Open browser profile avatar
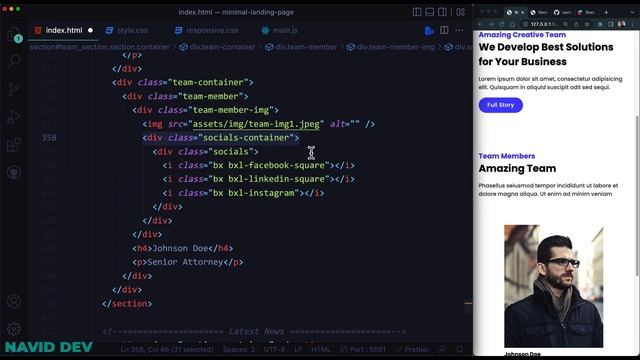The width and height of the screenshot is (640, 360). [622, 24]
